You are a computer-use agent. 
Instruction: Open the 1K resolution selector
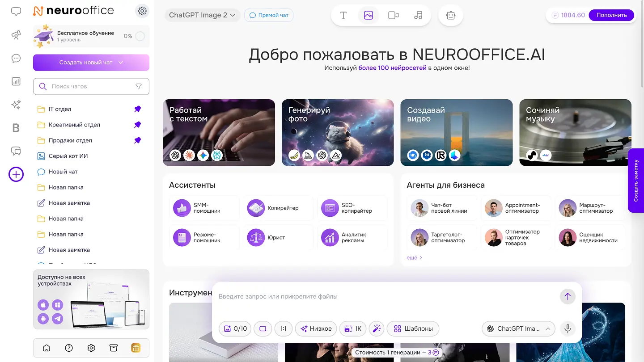353,328
